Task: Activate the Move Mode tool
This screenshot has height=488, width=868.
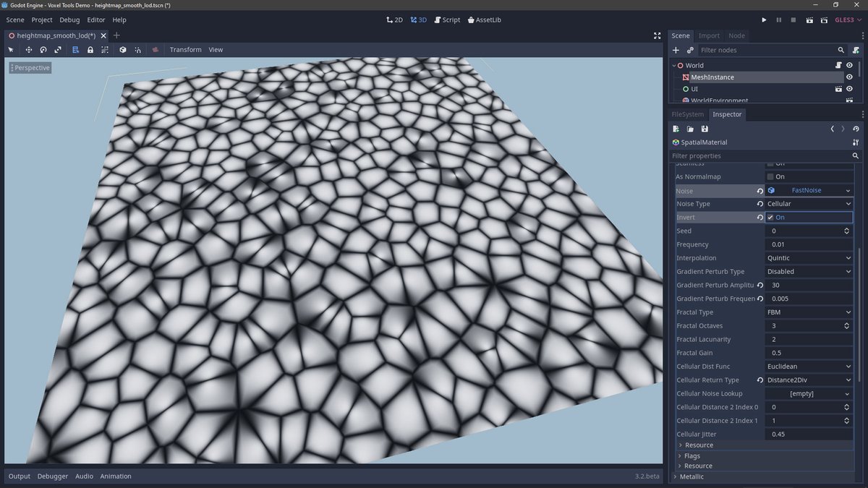Action: pyautogui.click(x=29, y=50)
